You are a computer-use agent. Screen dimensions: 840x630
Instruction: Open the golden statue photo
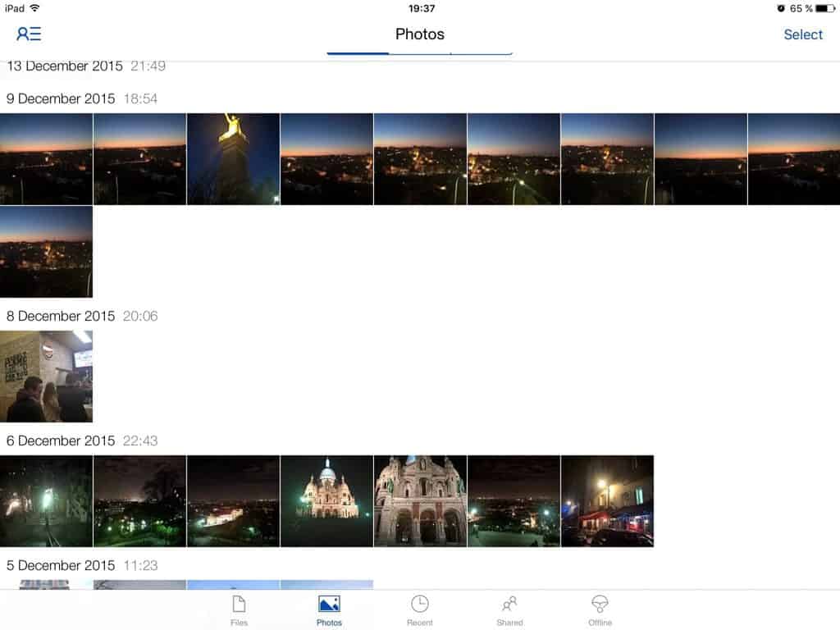click(233, 159)
